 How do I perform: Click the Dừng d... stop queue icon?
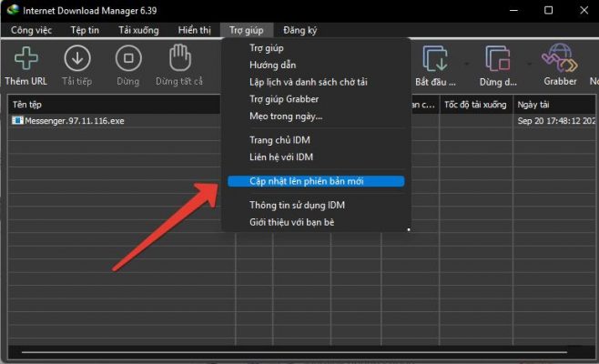point(498,60)
